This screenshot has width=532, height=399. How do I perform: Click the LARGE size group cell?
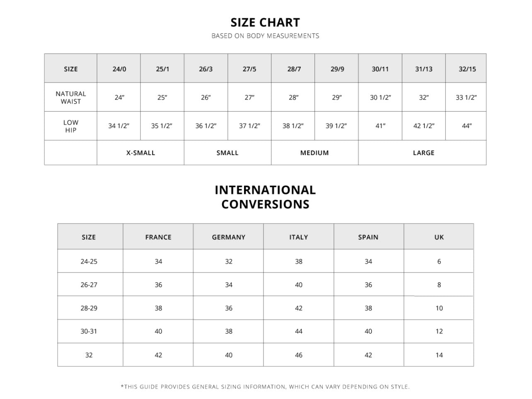point(423,153)
